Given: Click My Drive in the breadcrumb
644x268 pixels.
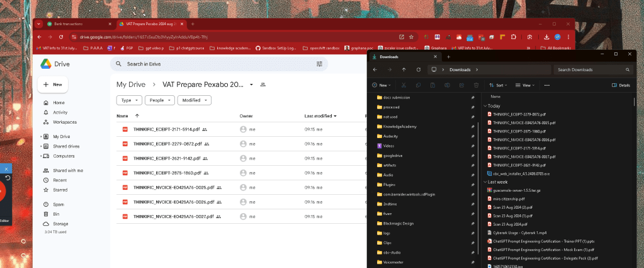Looking at the screenshot, I should 130,84.
